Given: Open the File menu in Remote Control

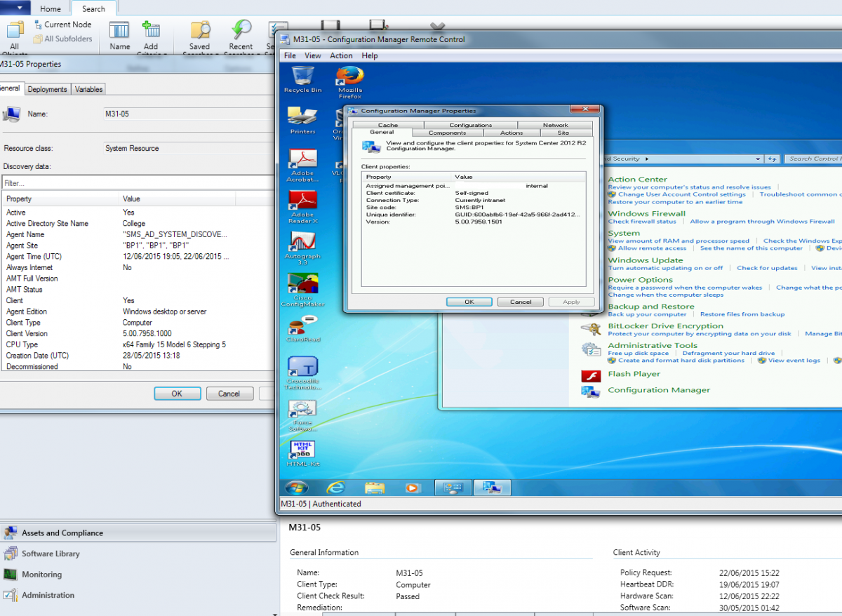Looking at the screenshot, I should 290,55.
